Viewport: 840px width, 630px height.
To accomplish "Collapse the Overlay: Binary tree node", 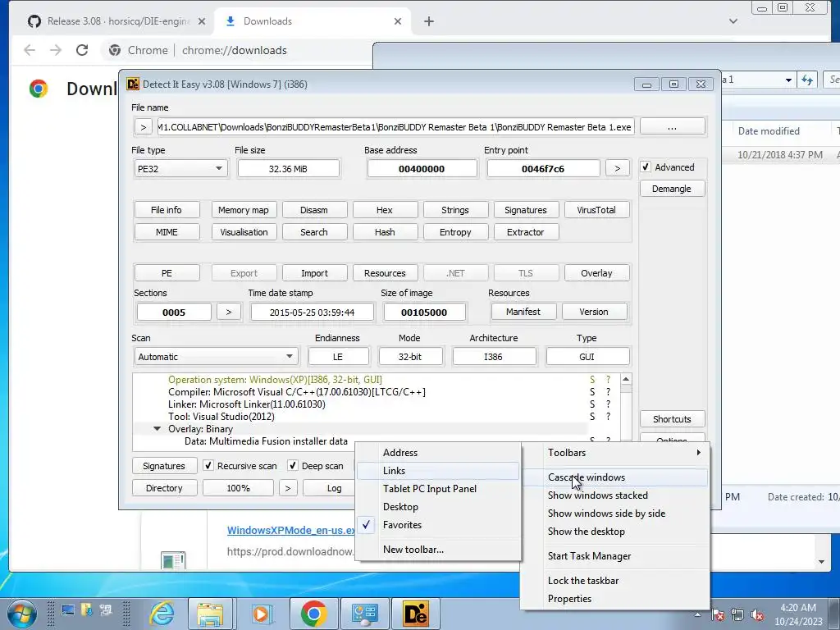I will point(157,429).
